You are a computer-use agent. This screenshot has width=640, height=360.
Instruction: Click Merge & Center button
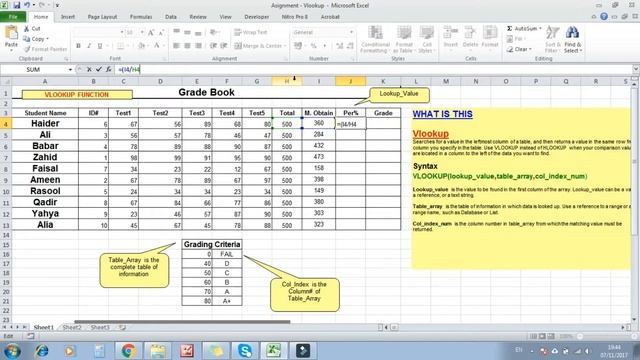point(260,46)
